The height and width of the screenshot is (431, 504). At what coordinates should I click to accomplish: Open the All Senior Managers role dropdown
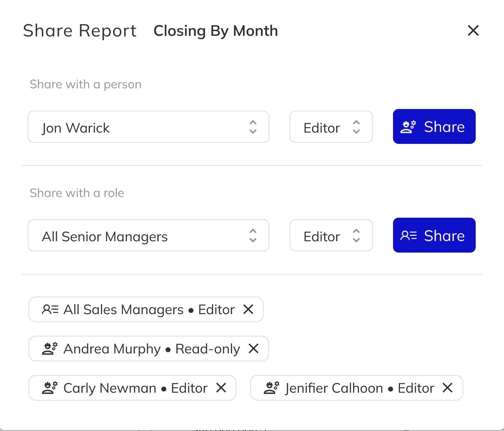(148, 235)
